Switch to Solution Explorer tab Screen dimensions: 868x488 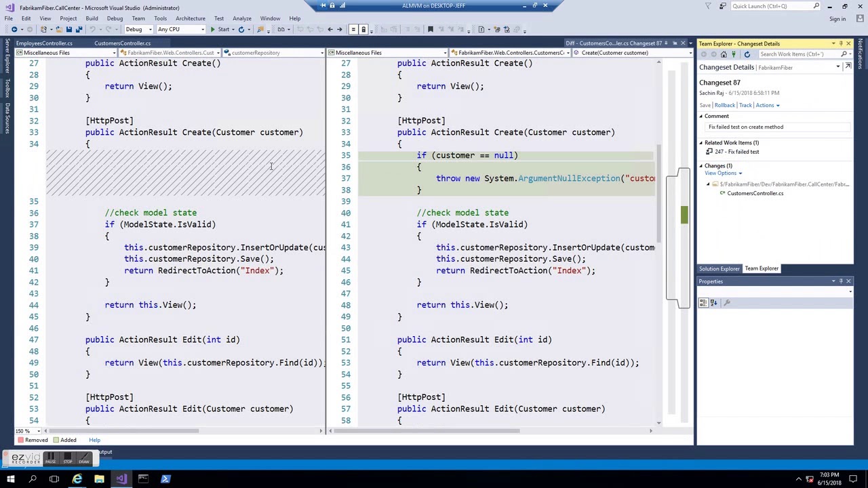click(x=719, y=269)
